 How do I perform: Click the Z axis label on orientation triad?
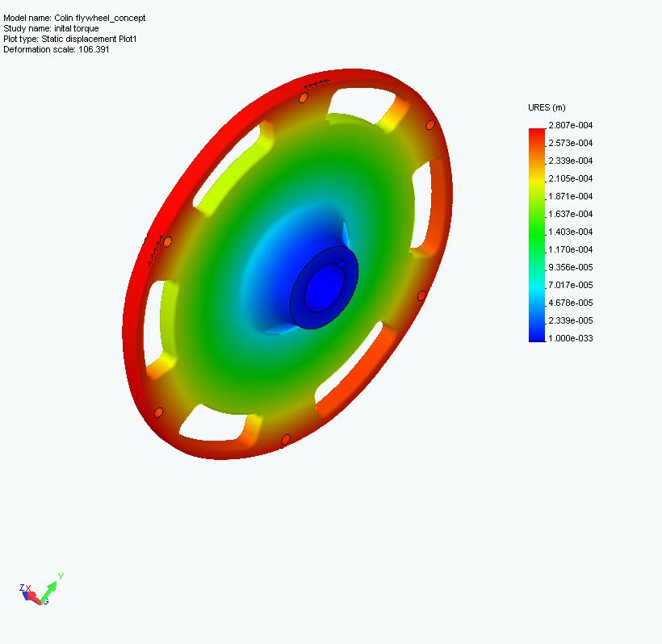pos(22,588)
